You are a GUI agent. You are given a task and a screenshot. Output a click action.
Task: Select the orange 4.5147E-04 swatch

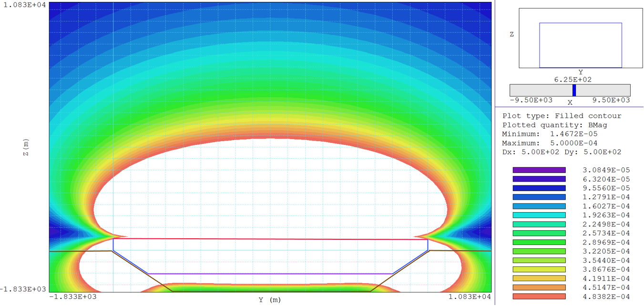(x=539, y=288)
